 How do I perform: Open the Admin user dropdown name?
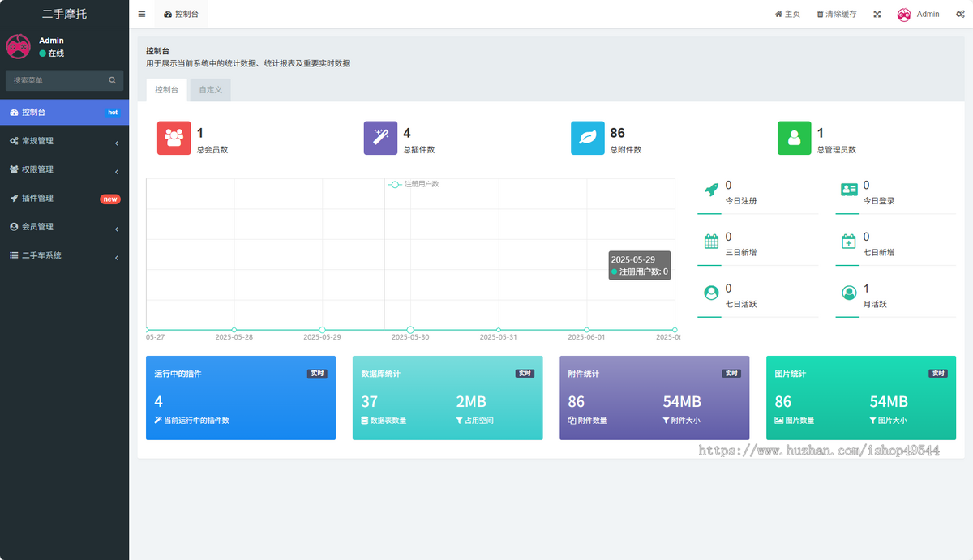pos(928,15)
